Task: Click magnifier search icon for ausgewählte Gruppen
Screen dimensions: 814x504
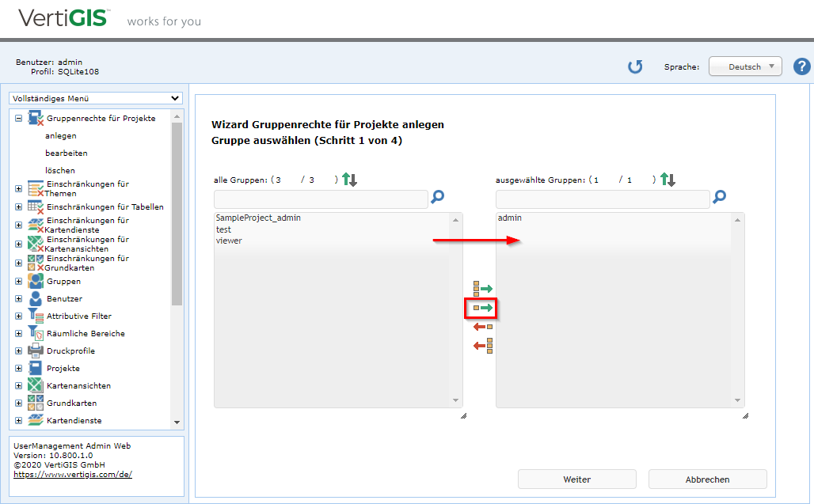Action: (720, 196)
